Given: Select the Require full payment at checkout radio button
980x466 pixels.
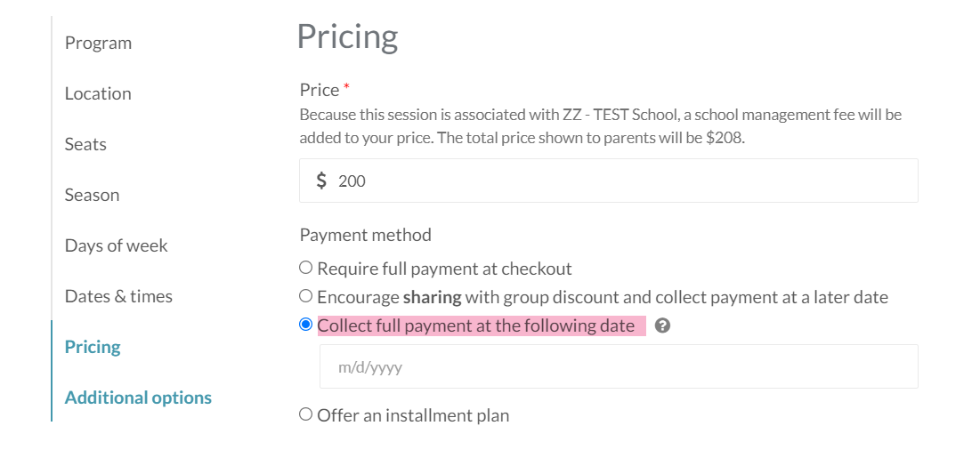Looking at the screenshot, I should tap(306, 268).
